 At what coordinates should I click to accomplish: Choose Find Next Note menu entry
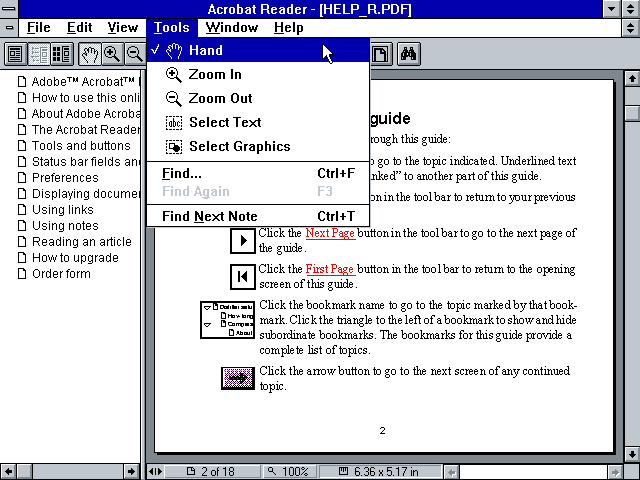[258, 216]
